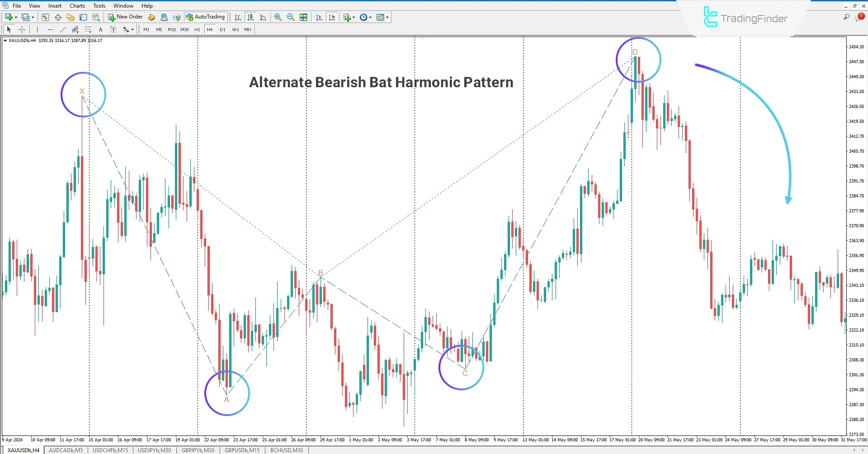868x454 pixels.
Task: Zoom in on the chart
Action: (x=278, y=17)
